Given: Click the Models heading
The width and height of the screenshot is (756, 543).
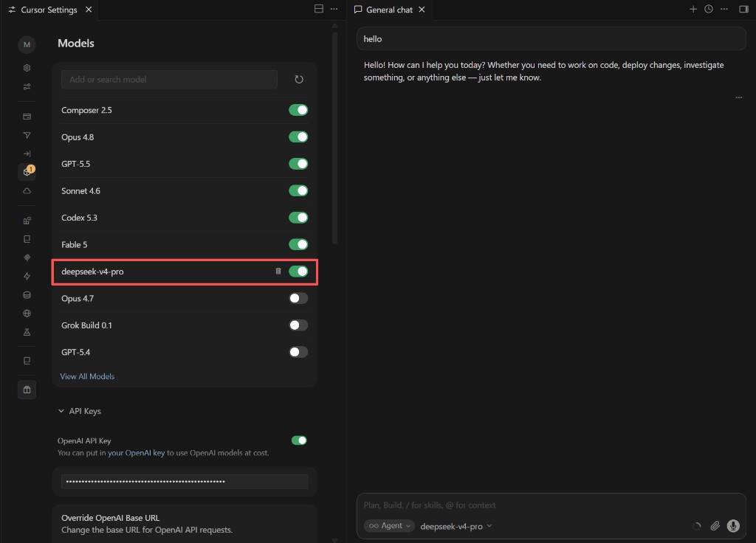Looking at the screenshot, I should click(76, 43).
